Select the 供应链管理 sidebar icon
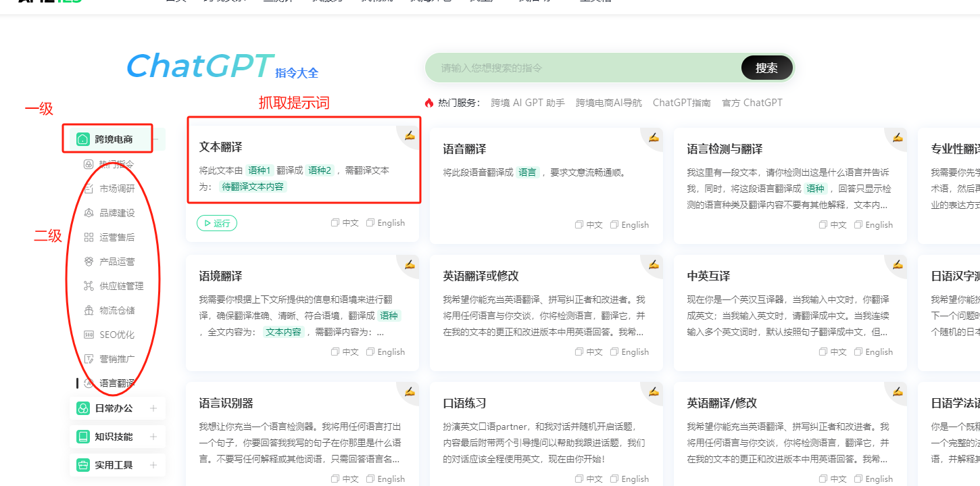The width and height of the screenshot is (980, 486). [x=89, y=286]
